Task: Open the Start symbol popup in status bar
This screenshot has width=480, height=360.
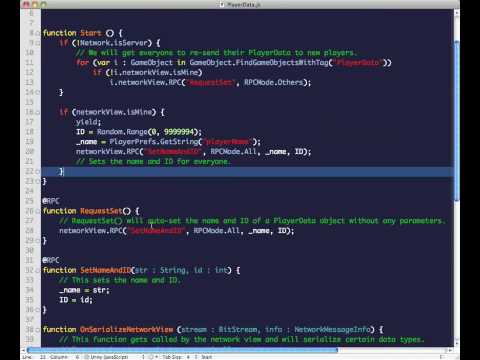Action: (207, 357)
